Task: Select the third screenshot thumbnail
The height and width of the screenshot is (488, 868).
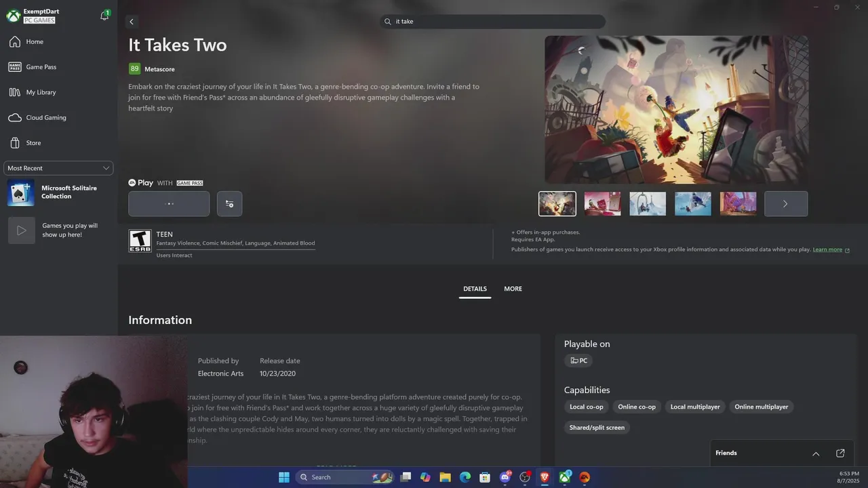Action: [x=648, y=203]
